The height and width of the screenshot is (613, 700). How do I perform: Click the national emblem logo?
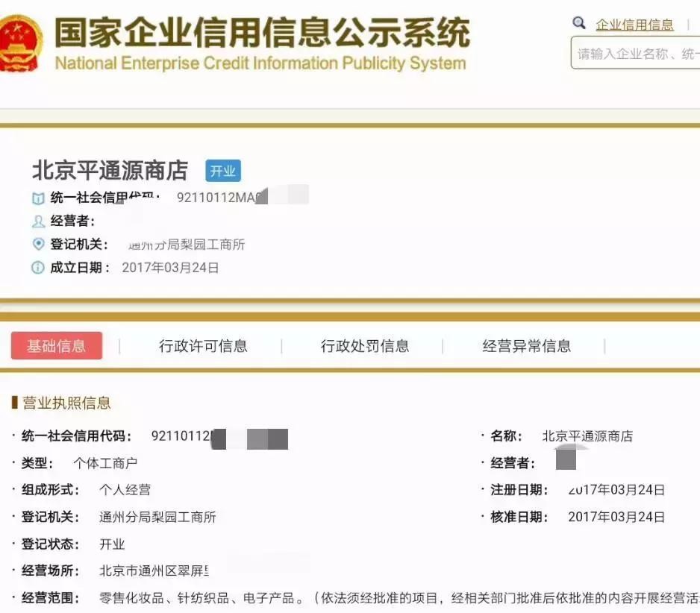tap(19, 43)
